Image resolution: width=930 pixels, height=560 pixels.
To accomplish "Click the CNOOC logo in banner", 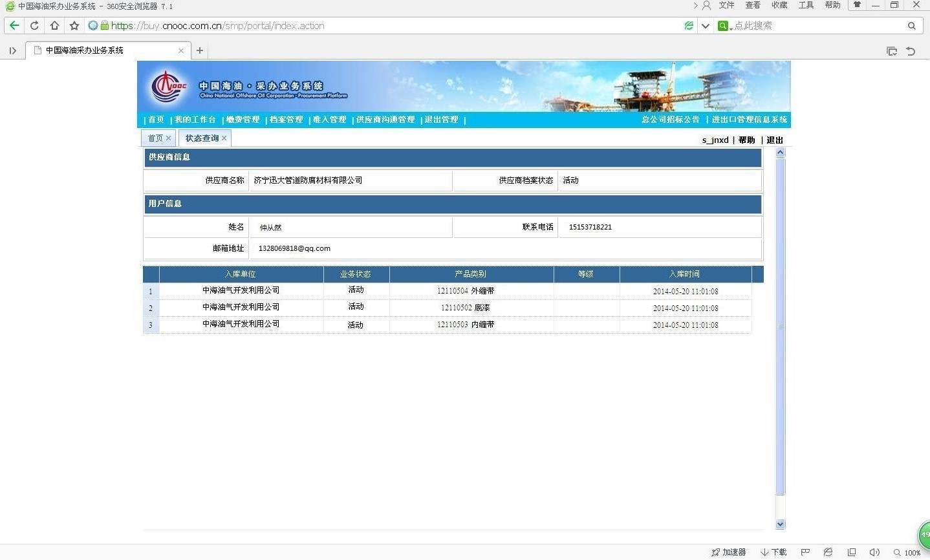I will click(x=169, y=87).
